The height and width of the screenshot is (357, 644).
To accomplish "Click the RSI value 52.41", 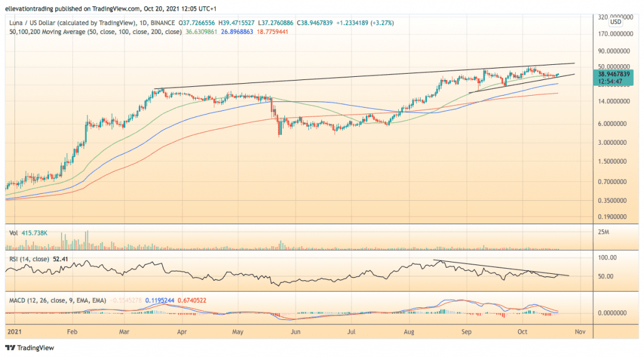I will (x=60, y=259).
